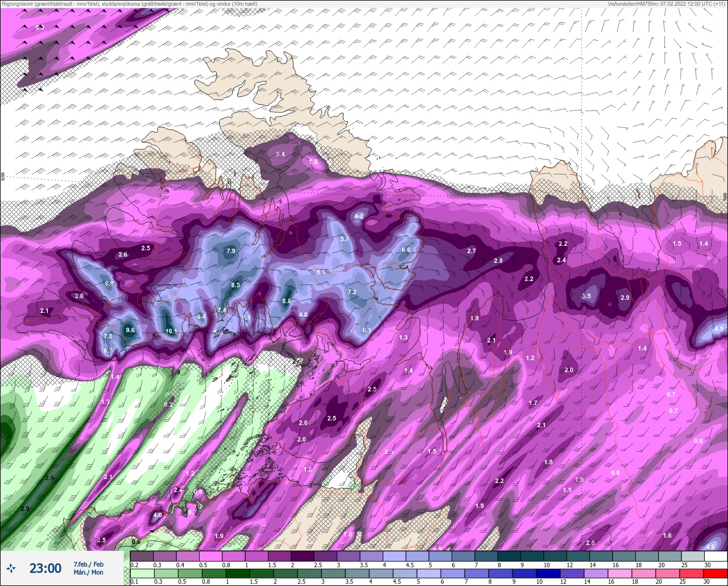Click the 1.8 precipitation value on the map
Image resolution: width=728 pixels, height=586 pixels.
[x=548, y=462]
